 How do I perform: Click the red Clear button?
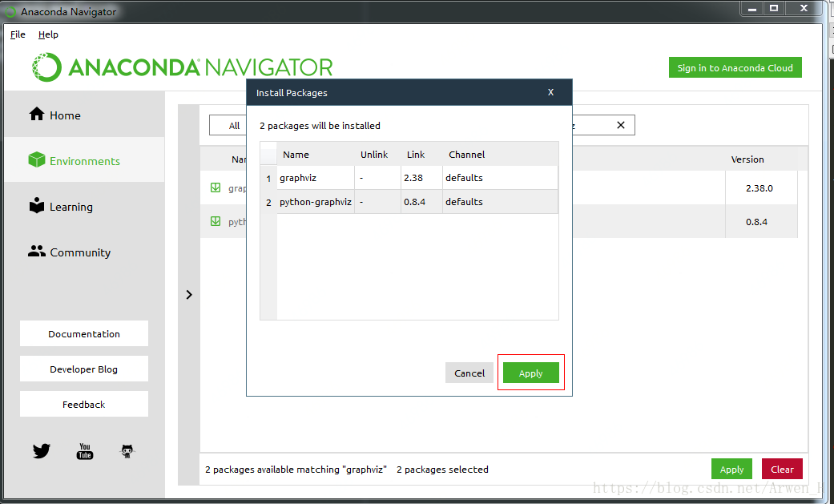click(782, 469)
